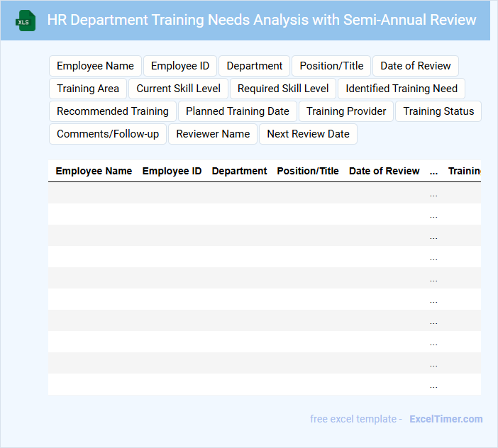The height and width of the screenshot is (448, 498).
Task: Select the Employee ID tag
Action: (x=180, y=66)
